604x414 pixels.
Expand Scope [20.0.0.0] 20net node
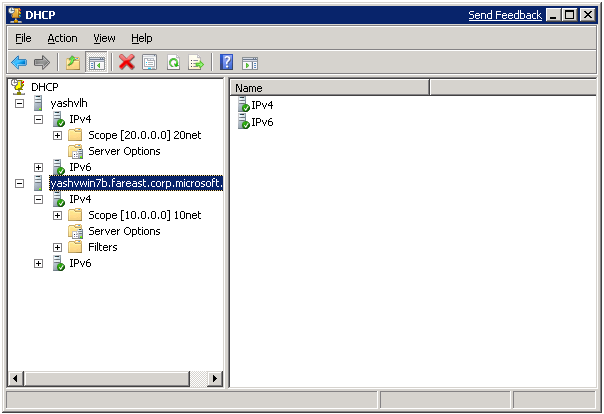point(57,135)
